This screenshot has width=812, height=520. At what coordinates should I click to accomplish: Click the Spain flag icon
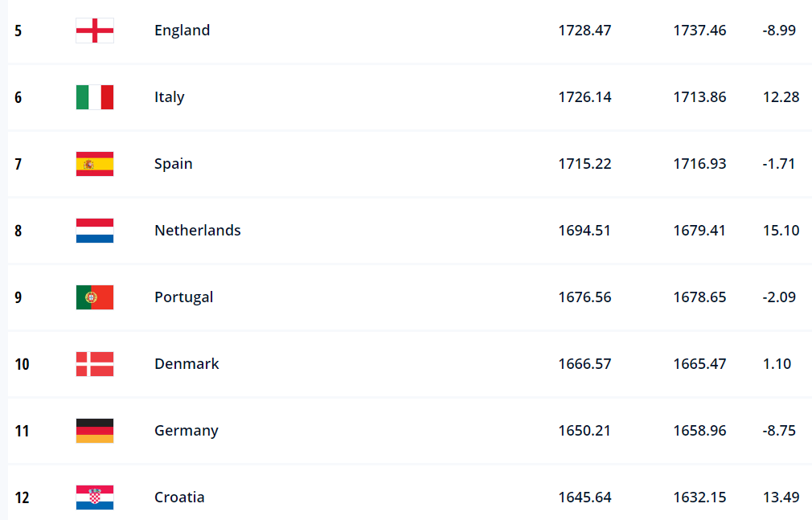95,164
